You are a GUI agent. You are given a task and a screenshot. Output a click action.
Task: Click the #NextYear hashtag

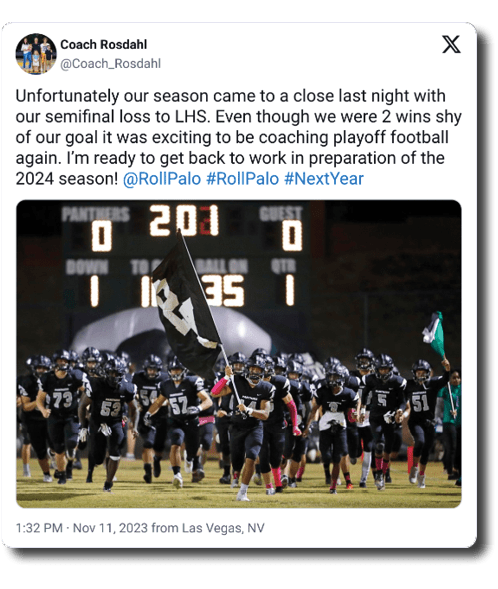(x=324, y=178)
